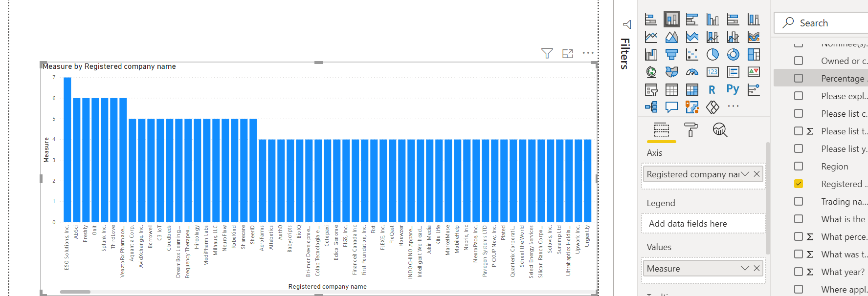868x296 pixels.
Task: Open the chart's more options ellipsis
Action: point(588,53)
